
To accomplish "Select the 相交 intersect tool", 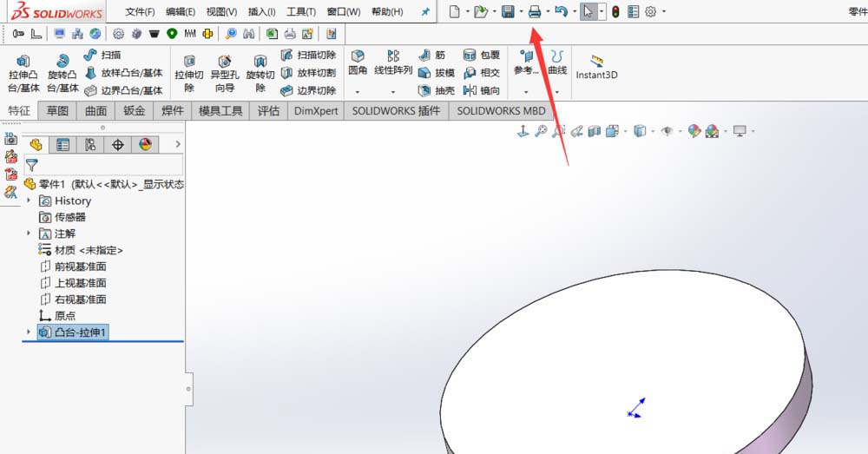I will point(482,73).
